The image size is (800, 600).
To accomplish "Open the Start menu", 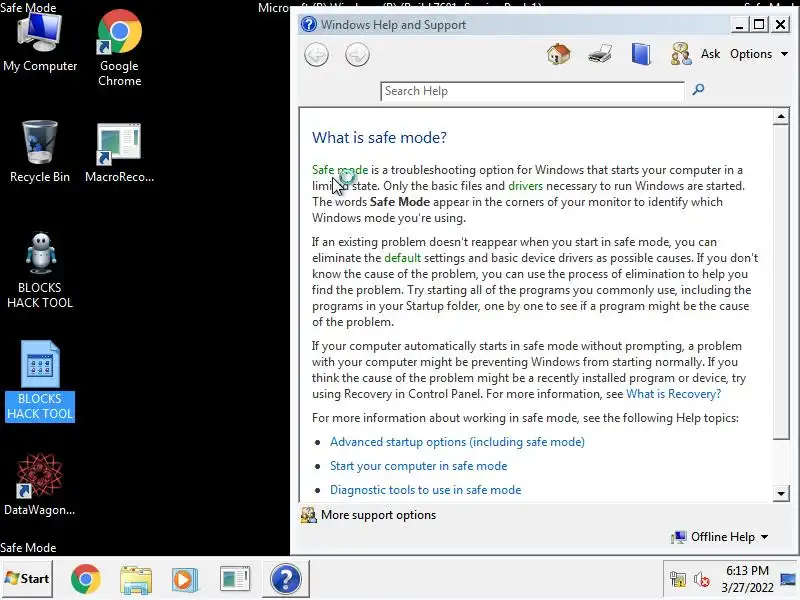I will point(27,579).
